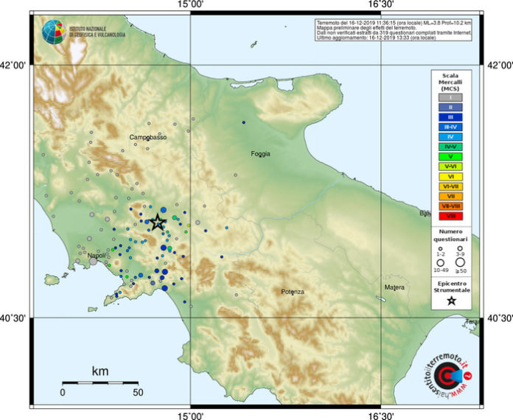Viewport: 513px width, 420px height.
Task: Click the bright green intensity V swatch
Action: (450, 157)
